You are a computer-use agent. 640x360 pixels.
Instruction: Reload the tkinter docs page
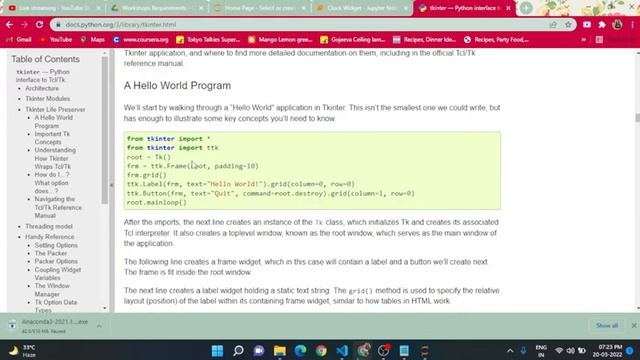pos(40,24)
